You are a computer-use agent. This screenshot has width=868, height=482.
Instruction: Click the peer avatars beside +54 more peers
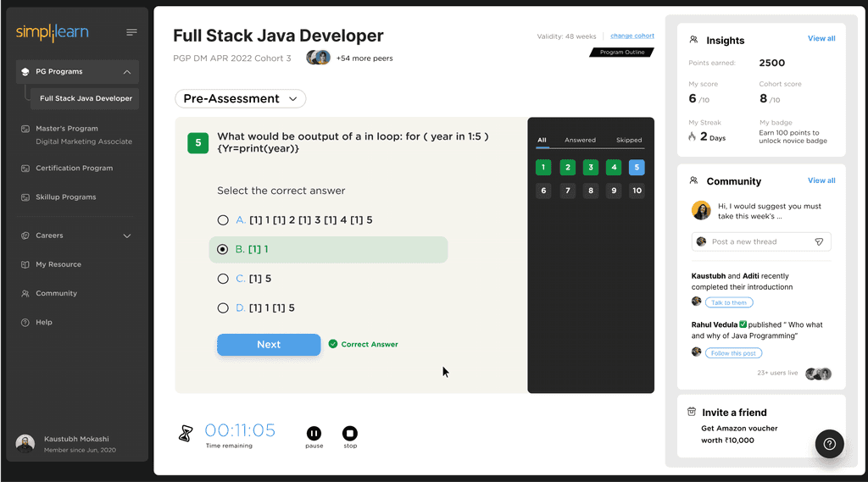click(x=319, y=58)
